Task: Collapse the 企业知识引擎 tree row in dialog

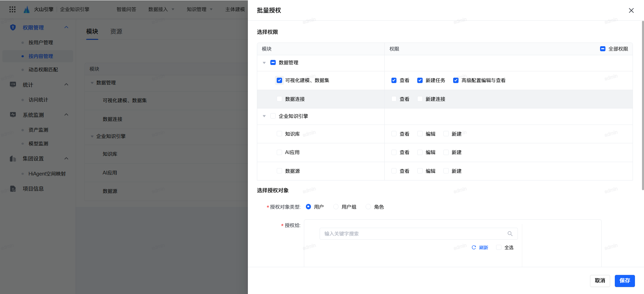Action: 264,116
